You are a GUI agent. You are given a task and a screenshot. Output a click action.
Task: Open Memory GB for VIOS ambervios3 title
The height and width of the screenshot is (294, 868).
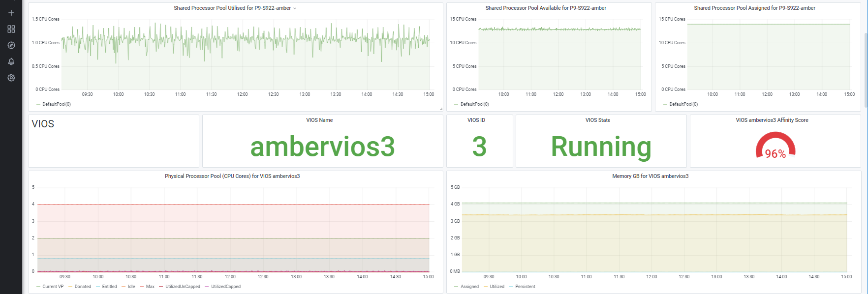(x=650, y=176)
